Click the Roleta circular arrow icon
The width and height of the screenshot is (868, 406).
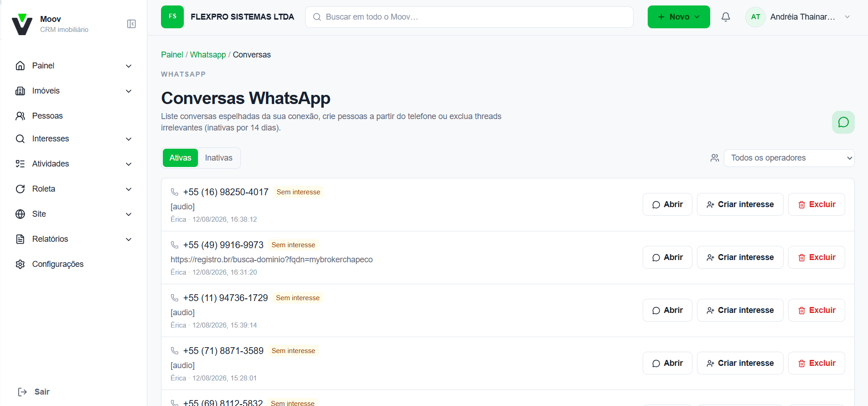[20, 189]
